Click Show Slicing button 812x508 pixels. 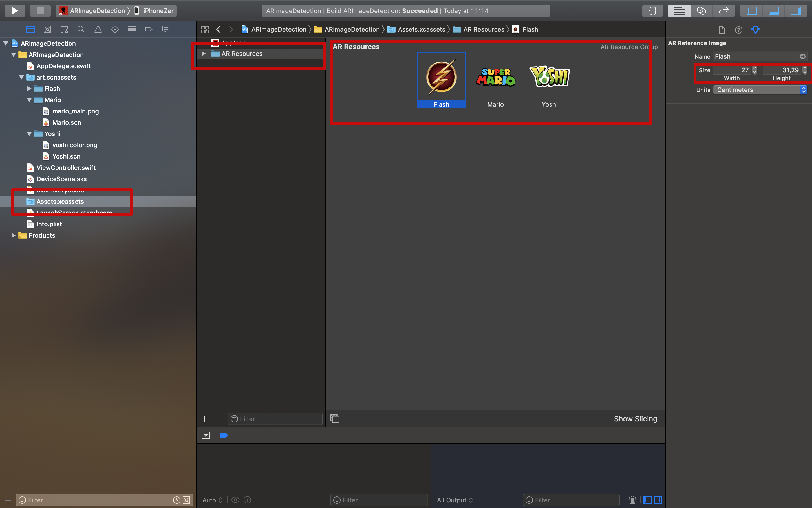tap(636, 419)
